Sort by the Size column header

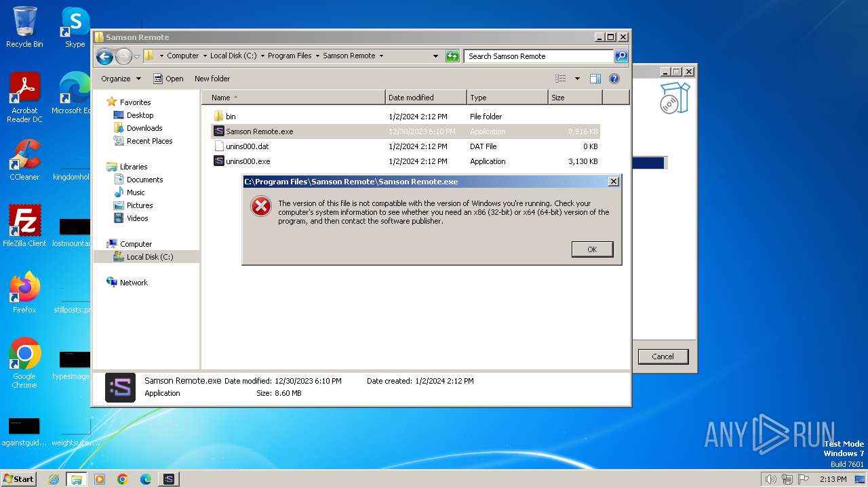coord(575,98)
